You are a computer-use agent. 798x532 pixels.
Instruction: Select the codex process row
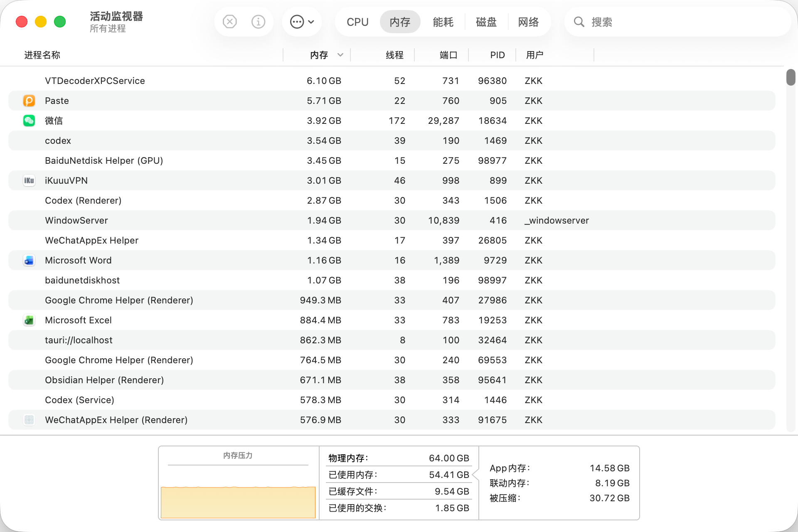pos(392,140)
